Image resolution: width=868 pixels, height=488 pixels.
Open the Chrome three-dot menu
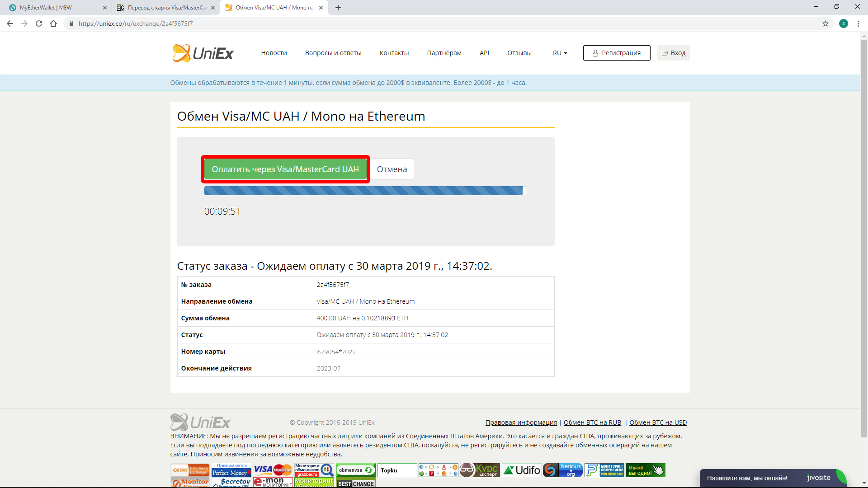click(858, 23)
